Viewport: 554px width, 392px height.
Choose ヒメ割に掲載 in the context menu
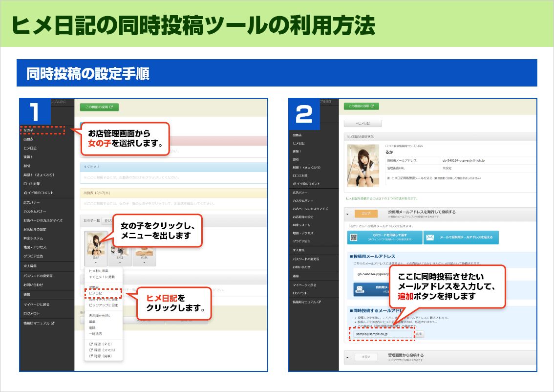point(99,271)
